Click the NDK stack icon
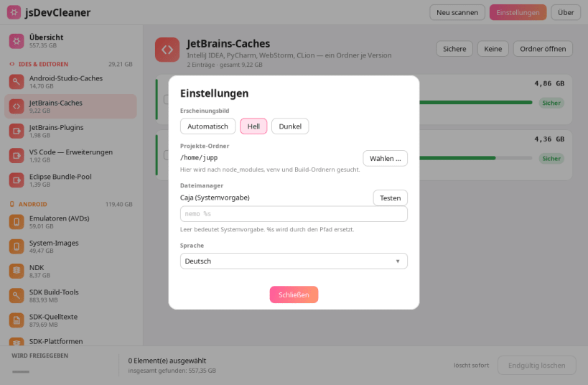Image resolution: width=588 pixels, height=385 pixels. click(x=17, y=271)
